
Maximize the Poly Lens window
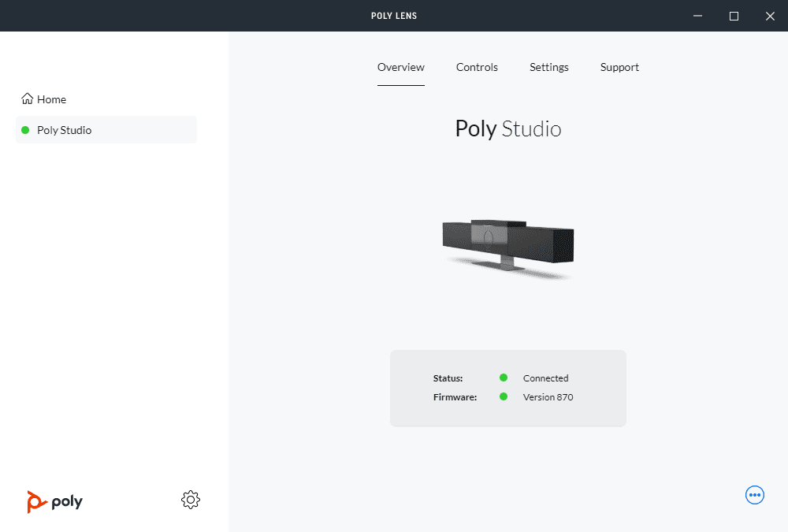pos(734,16)
